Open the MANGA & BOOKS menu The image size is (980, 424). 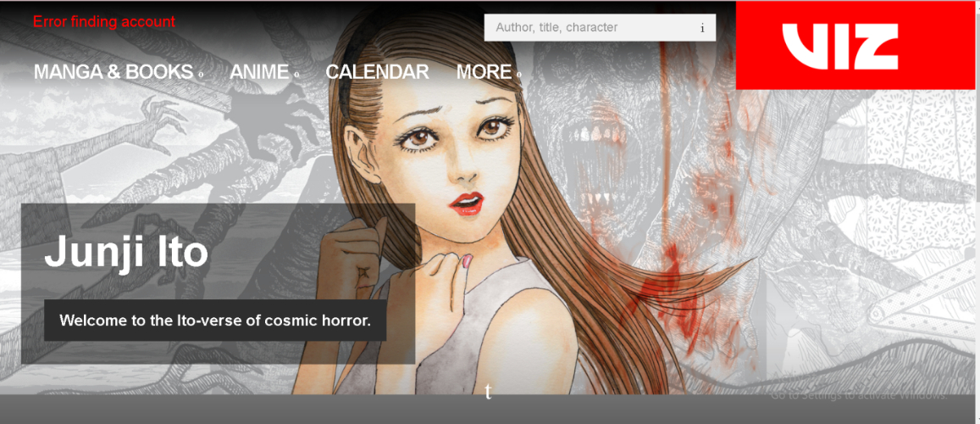pos(113,72)
